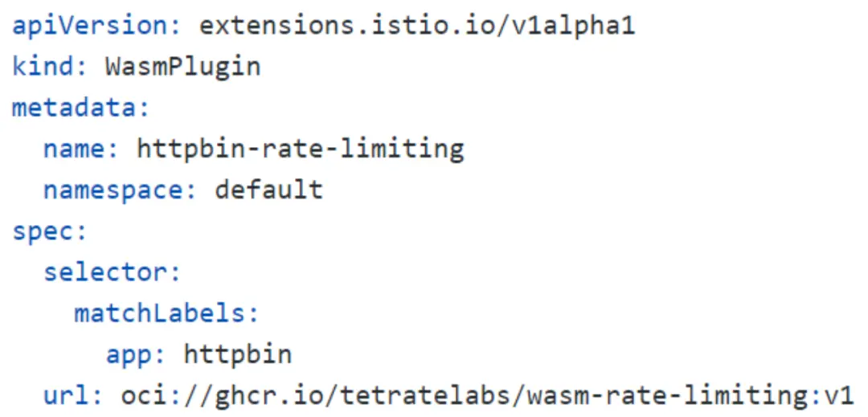Select the WasmPlugin value
This screenshot has width=868, height=417.
coord(182,66)
